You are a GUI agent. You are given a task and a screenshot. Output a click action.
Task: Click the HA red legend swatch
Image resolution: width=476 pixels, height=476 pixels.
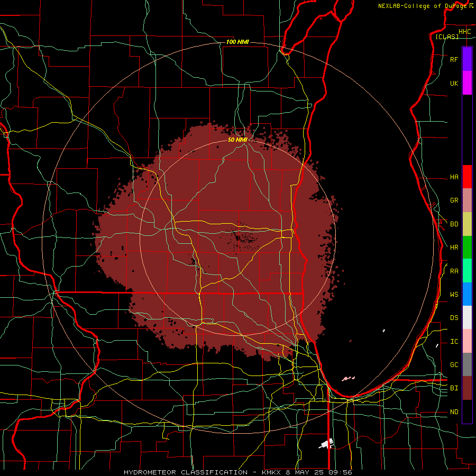[x=467, y=177]
